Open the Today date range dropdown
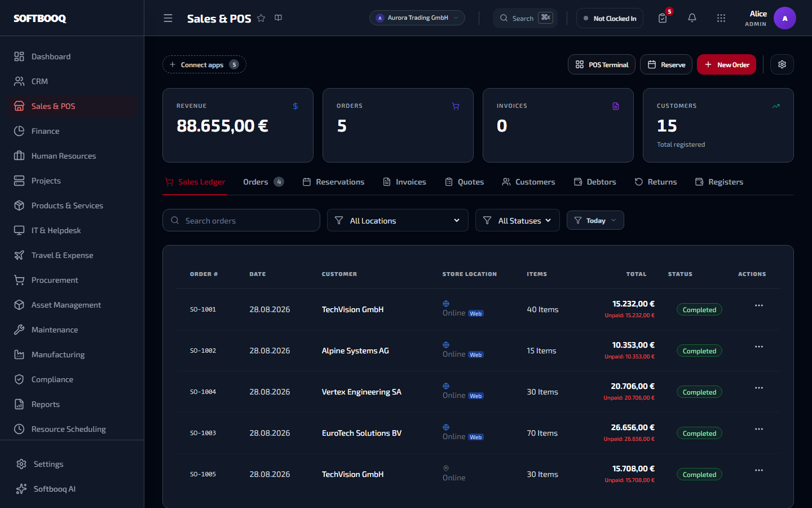The width and height of the screenshot is (812, 508). (595, 220)
